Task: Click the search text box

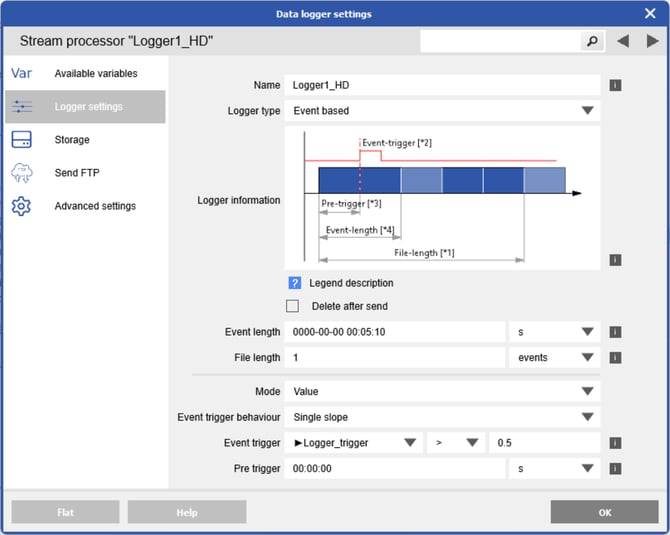Action: pyautogui.click(x=500, y=41)
